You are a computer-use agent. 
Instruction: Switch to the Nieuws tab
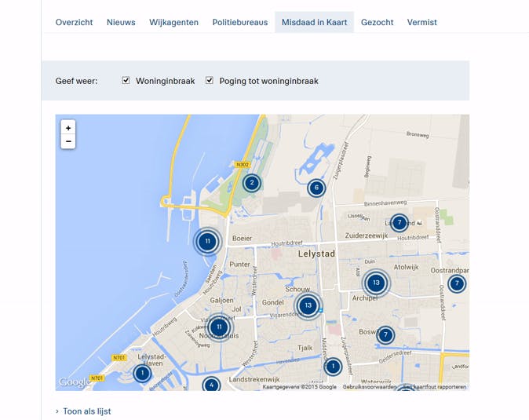click(x=121, y=22)
